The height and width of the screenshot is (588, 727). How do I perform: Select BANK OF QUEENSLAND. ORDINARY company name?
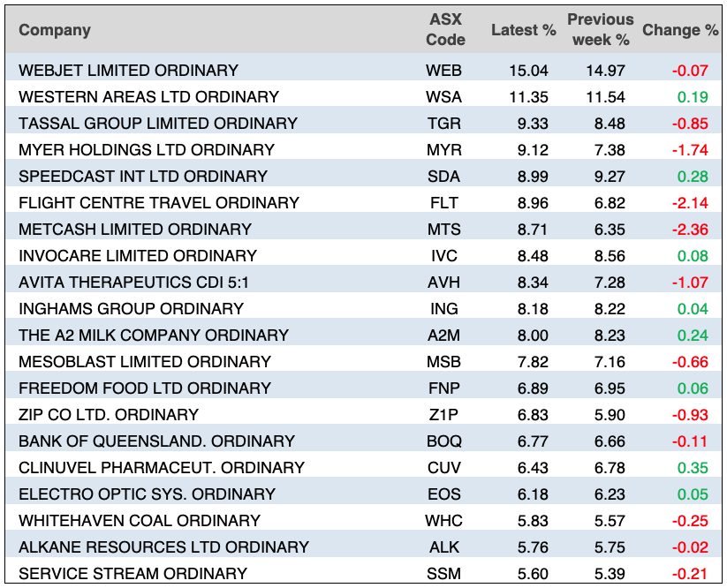pyautogui.click(x=156, y=441)
